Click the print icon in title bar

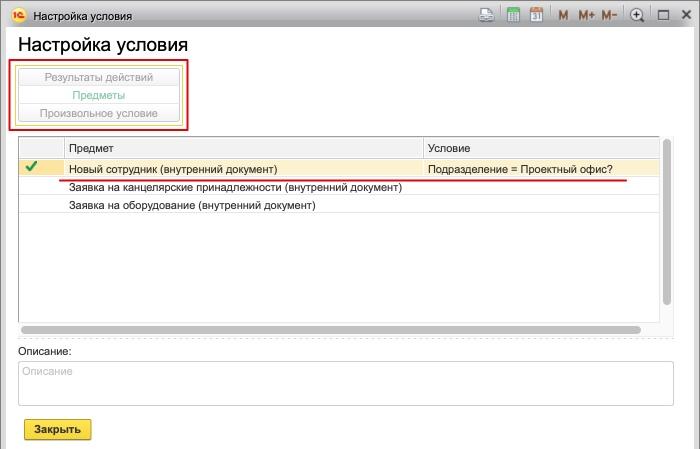pyautogui.click(x=487, y=15)
